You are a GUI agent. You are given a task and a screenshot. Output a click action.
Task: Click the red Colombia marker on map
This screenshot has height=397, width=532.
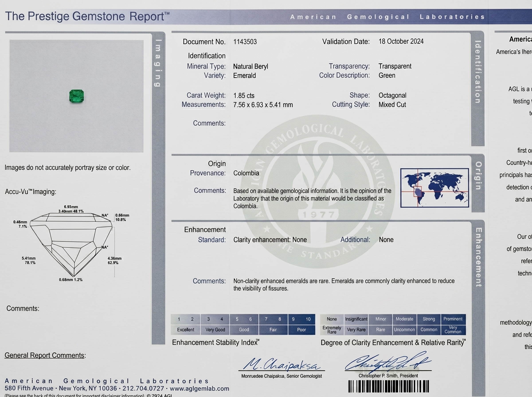click(x=418, y=192)
